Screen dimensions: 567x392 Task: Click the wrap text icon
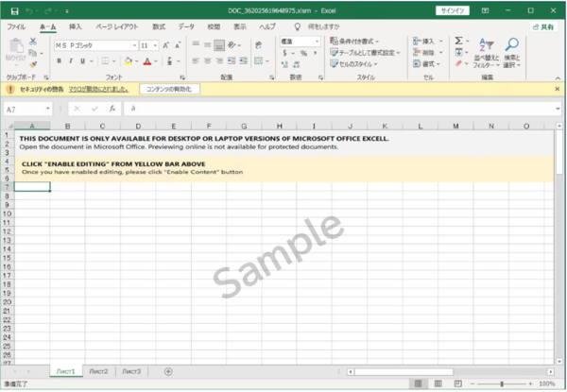[x=258, y=44]
